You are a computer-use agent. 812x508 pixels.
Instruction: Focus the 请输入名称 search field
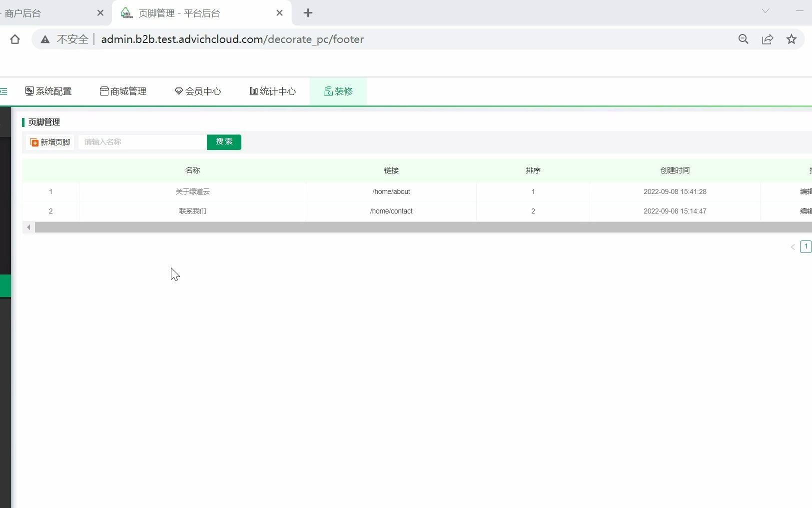point(142,142)
